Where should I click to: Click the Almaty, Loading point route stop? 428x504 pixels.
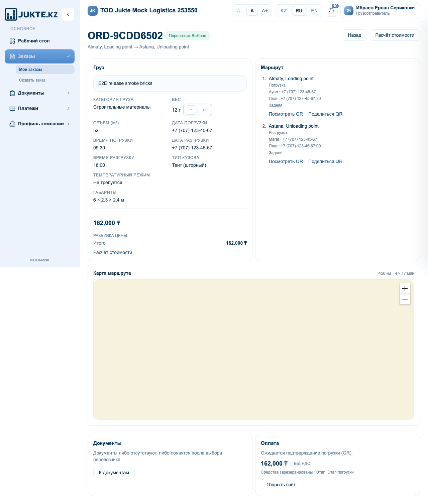[x=291, y=79]
